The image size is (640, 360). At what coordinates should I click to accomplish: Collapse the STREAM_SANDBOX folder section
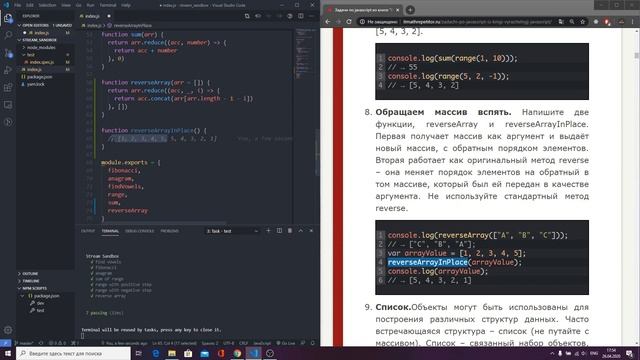tap(45, 40)
